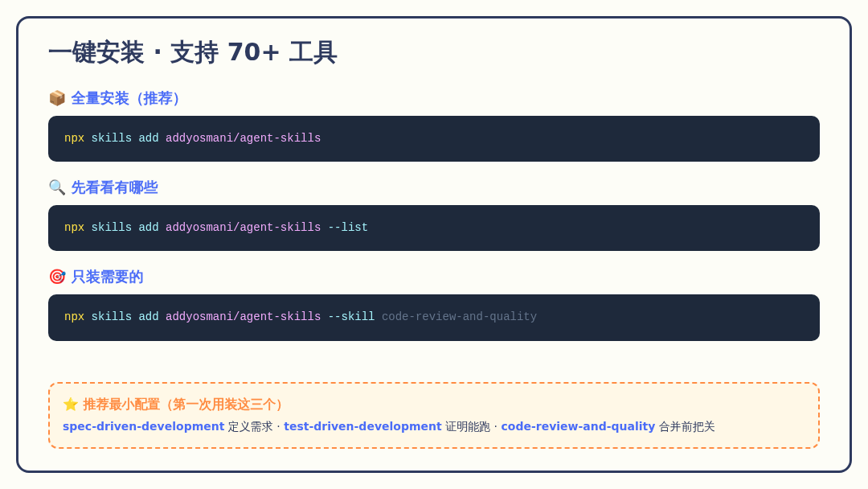Click the '全量安装（推荐）' section label

pos(125,99)
